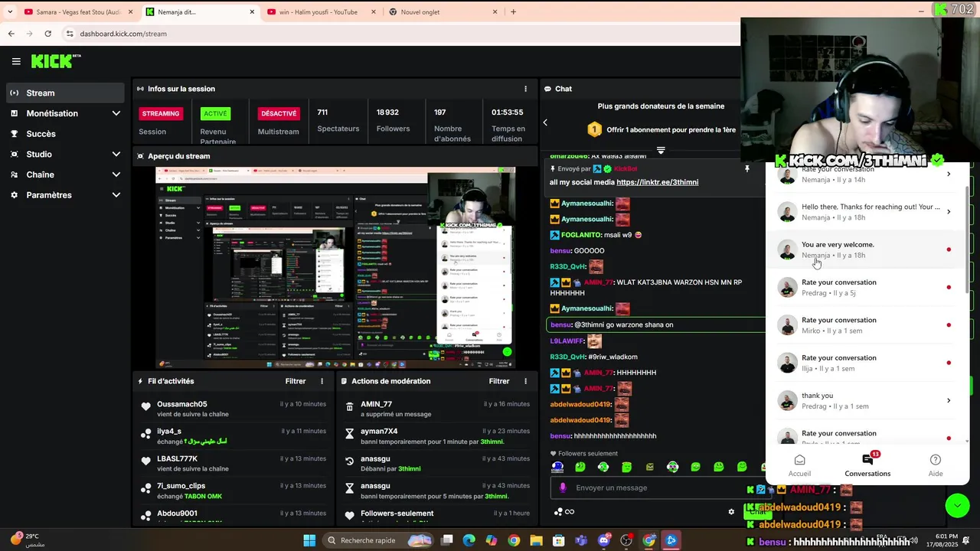
Task: Open 'You are very welcome.' conversation from Nemanja
Action: pyautogui.click(x=866, y=249)
